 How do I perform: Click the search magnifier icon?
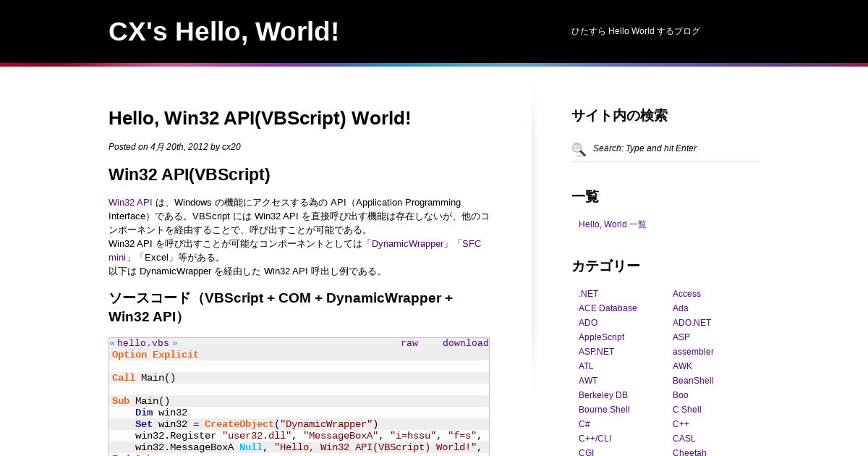(x=579, y=149)
